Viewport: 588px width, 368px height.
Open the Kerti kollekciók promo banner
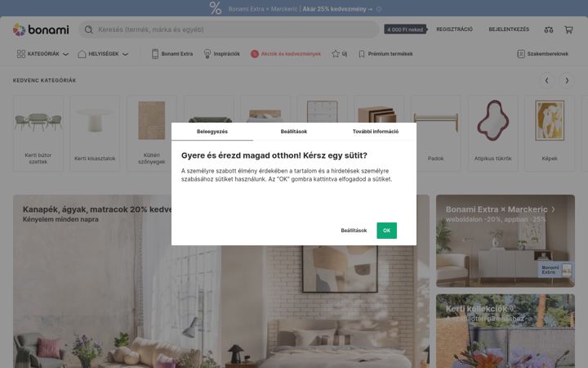click(x=506, y=331)
